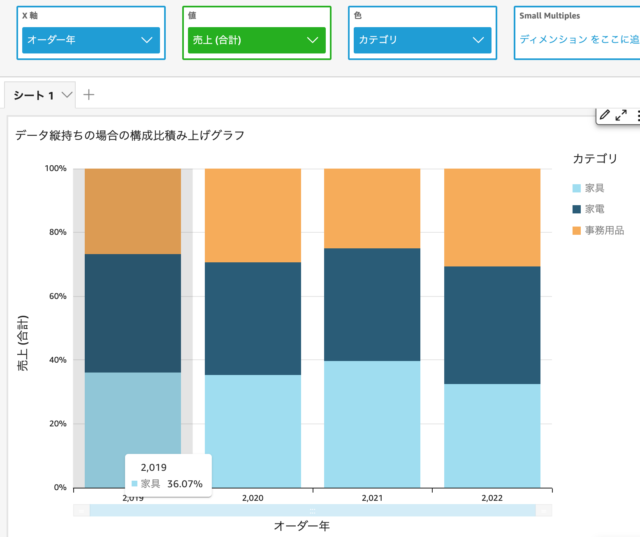Click the 家具 legend color square
This screenshot has height=537, width=640.
tap(577, 188)
